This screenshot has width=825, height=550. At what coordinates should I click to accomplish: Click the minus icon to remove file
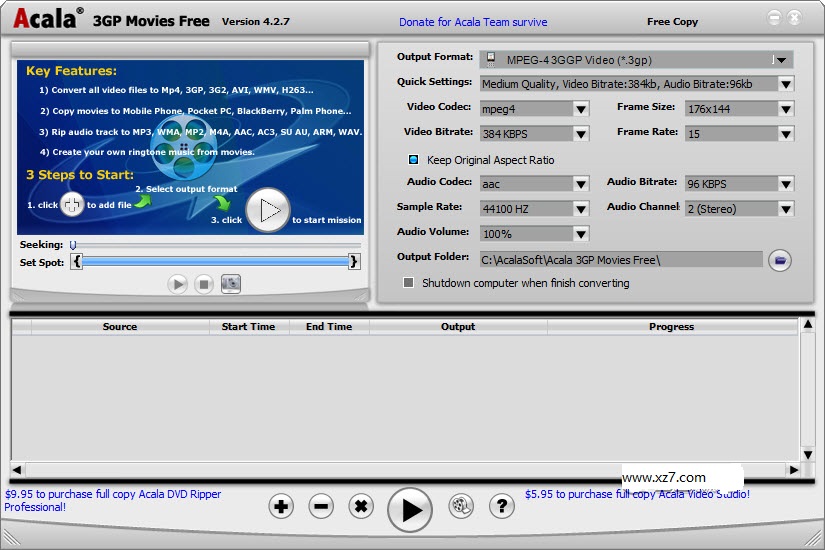point(321,507)
